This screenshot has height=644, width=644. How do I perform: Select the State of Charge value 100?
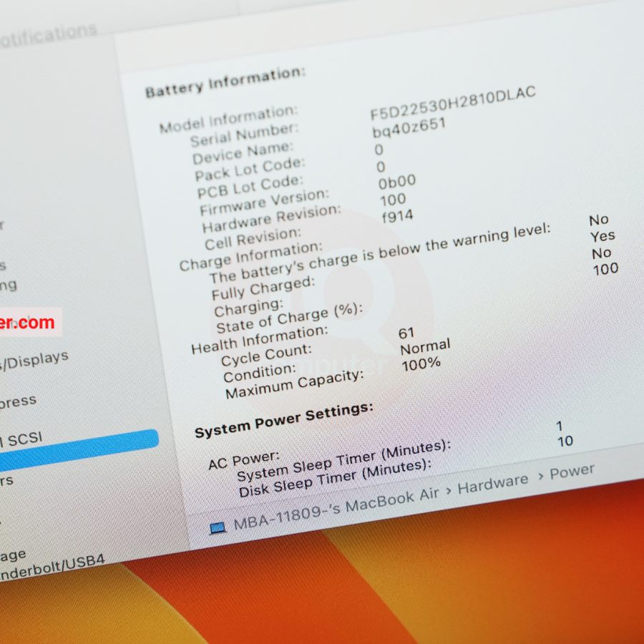(x=606, y=269)
